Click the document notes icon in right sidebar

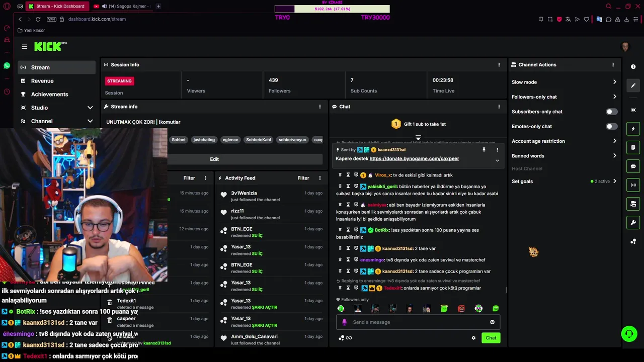point(633,147)
